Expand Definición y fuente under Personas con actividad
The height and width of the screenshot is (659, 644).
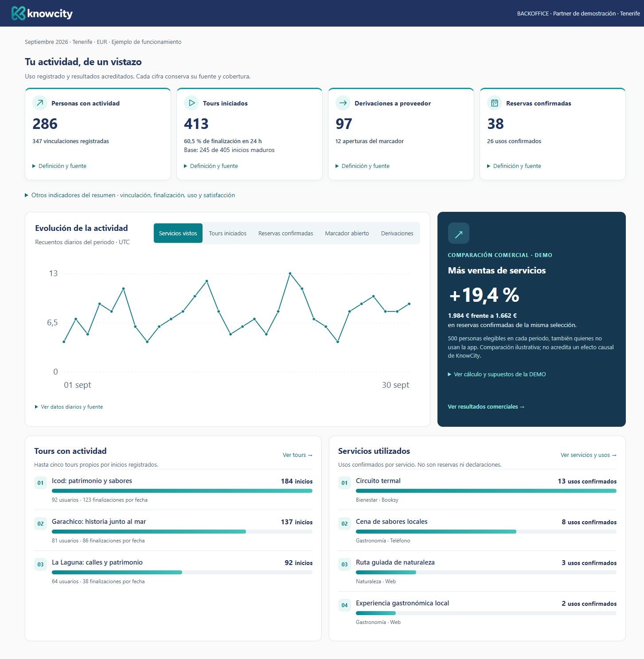59,166
